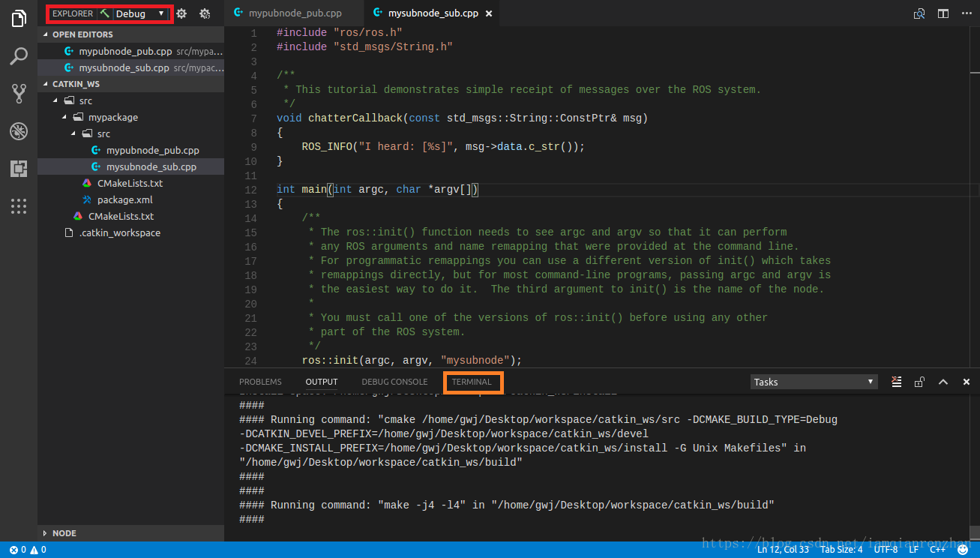980x558 pixels.
Task: Select the mysubnode_sub.cpp editor tab
Action: point(433,13)
